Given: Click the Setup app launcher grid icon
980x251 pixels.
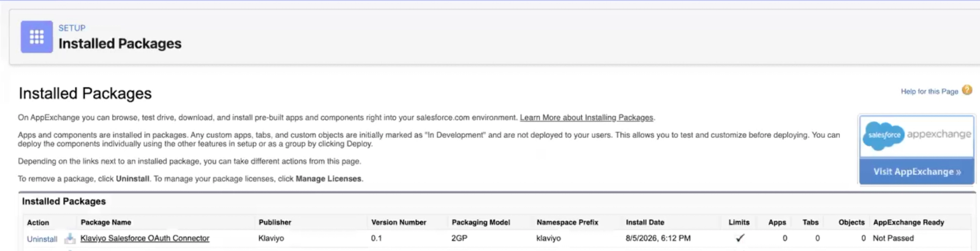Looking at the screenshot, I should coord(37,37).
